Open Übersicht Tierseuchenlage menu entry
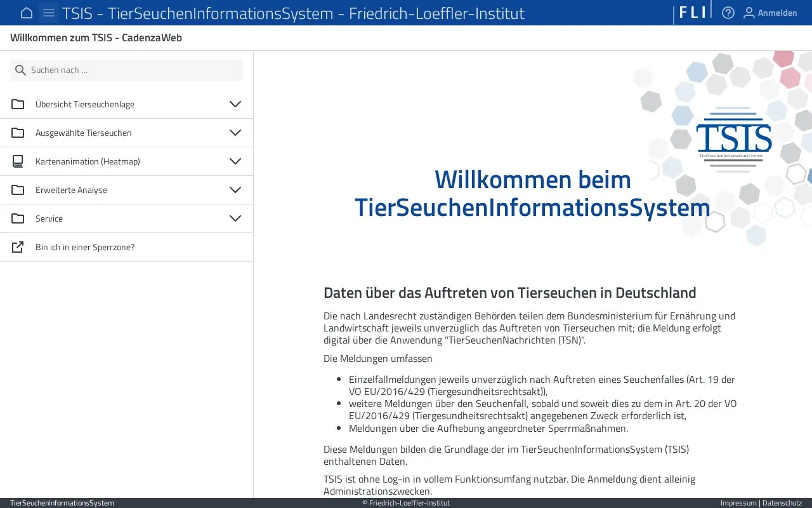Viewport: 812px width, 508px height. pyautogui.click(x=127, y=104)
